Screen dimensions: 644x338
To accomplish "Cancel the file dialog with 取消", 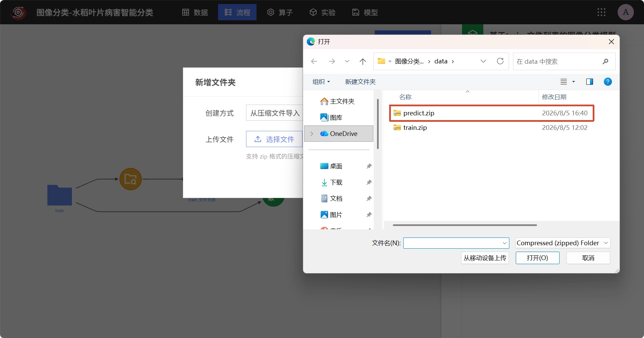I will pos(588,258).
